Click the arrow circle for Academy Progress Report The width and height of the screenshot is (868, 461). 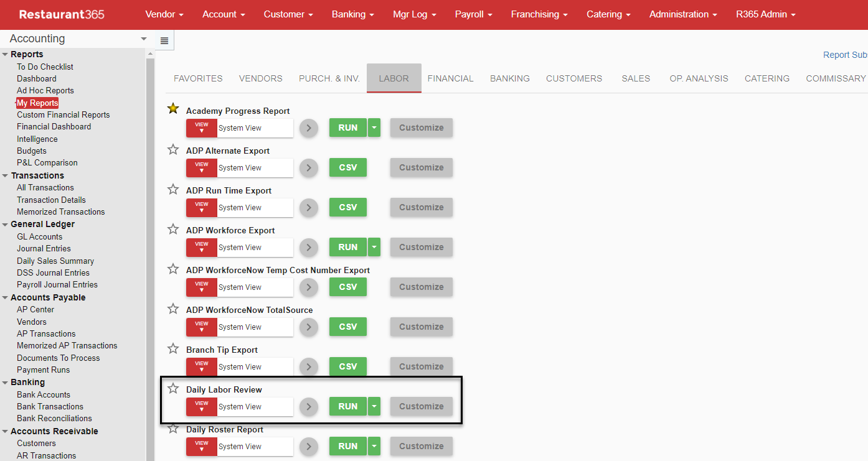[x=309, y=128]
